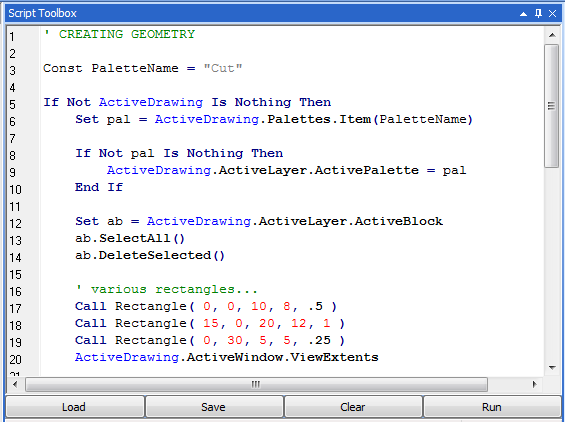Click line number 1 in gutter
This screenshot has height=422, width=565.
(x=12, y=37)
